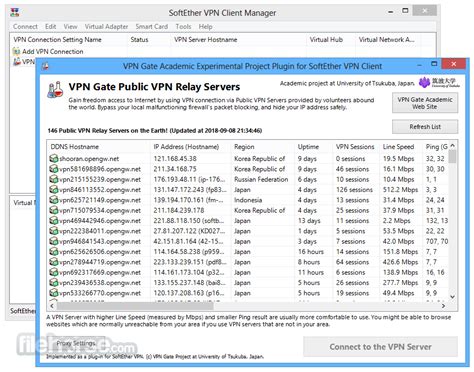Click server icon beside vpn692317669.opengw.net
The image size is (474, 372).
tap(54, 272)
